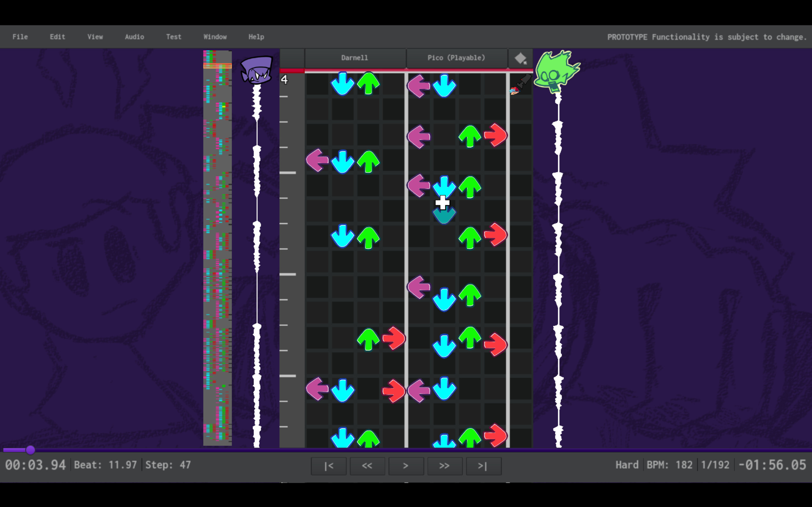Select right note in Pico's left-up-right row
This screenshot has height=507, width=812.
(x=496, y=135)
